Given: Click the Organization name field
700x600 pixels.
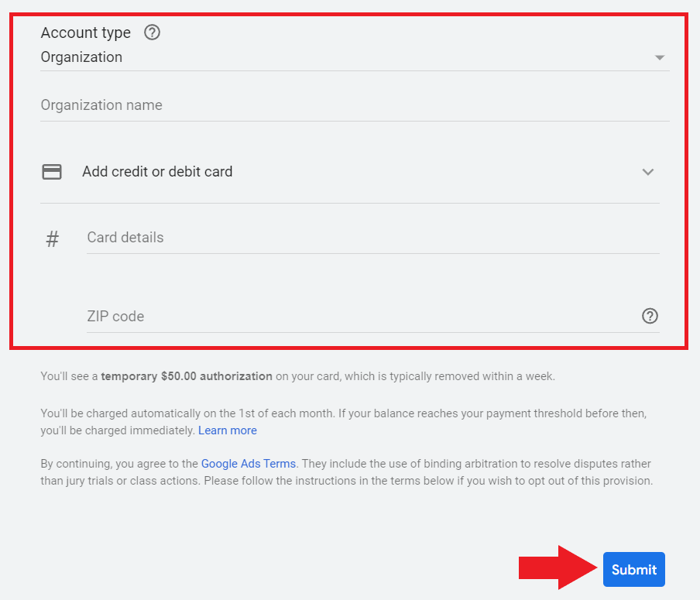Looking at the screenshot, I should coord(232,105).
